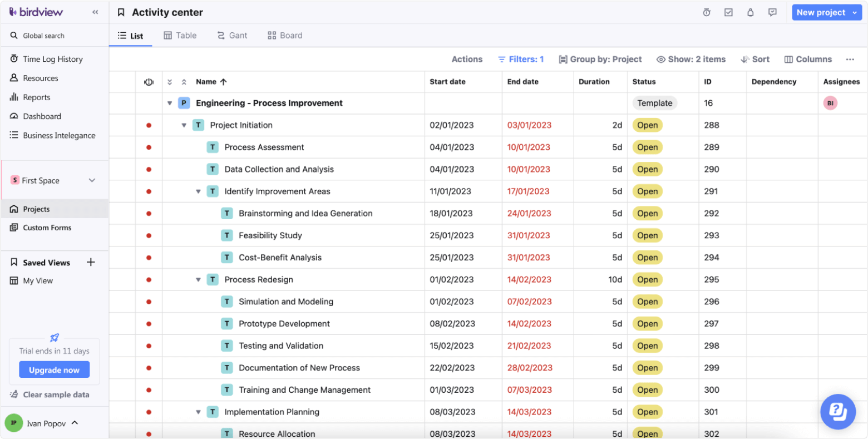Click New project button

point(821,12)
